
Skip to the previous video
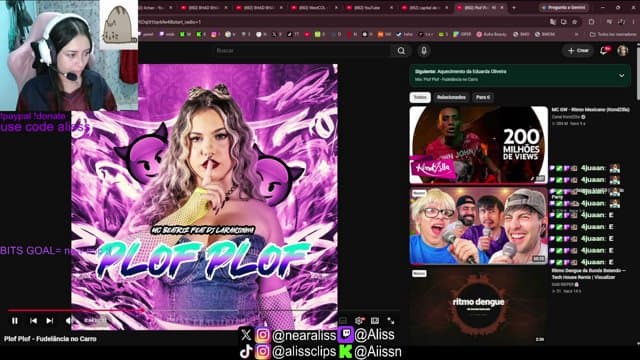(x=33, y=321)
